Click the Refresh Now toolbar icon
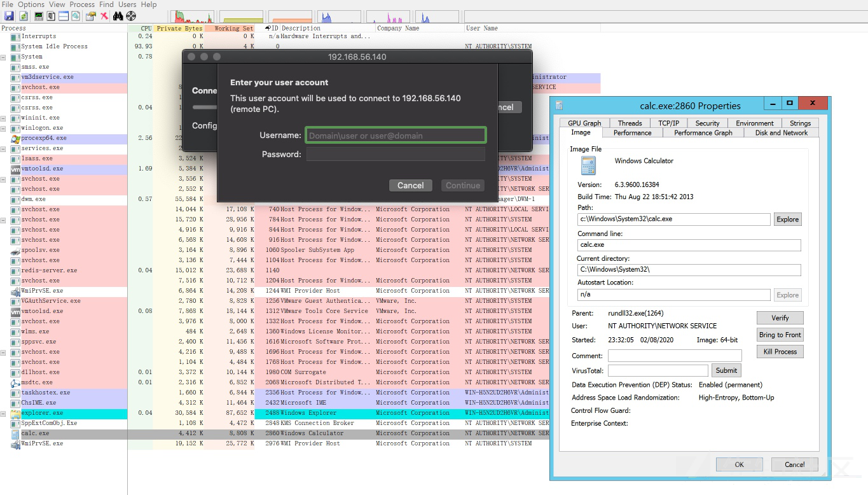The height and width of the screenshot is (495, 868). [24, 15]
